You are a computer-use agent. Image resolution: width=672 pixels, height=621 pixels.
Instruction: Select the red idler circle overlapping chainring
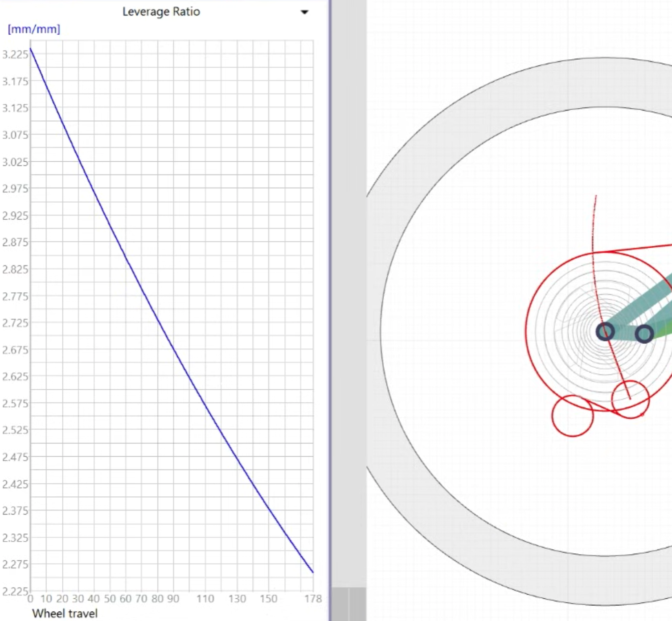pyautogui.click(x=631, y=399)
